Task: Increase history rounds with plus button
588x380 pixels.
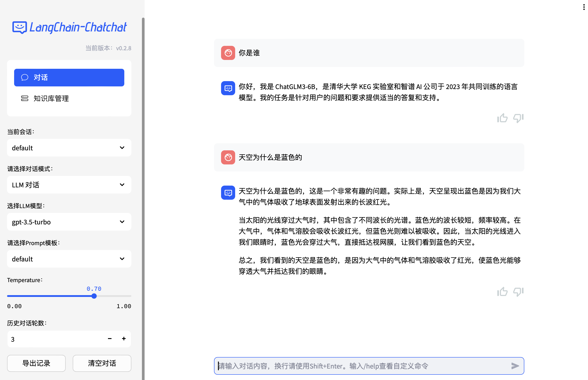Action: tap(124, 339)
